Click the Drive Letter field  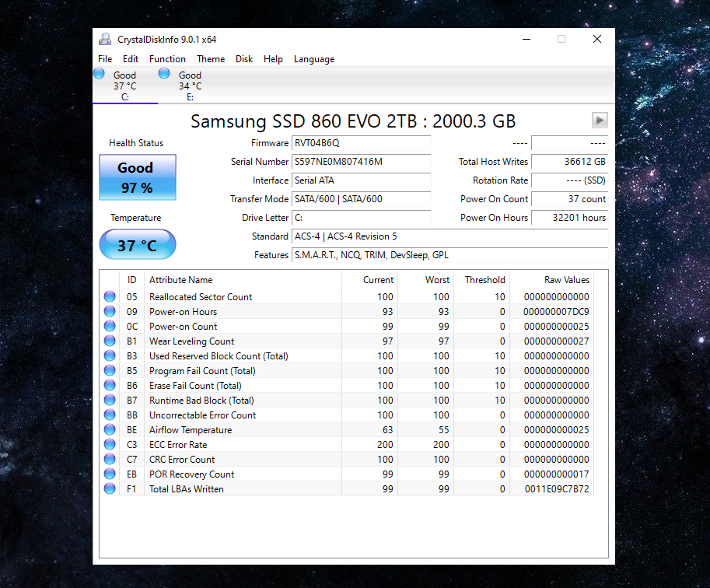point(361,218)
